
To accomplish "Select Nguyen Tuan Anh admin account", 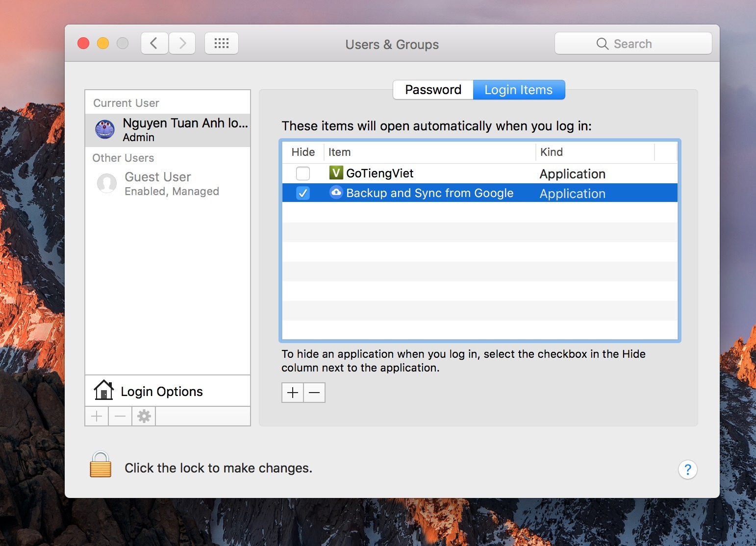I will [x=168, y=130].
